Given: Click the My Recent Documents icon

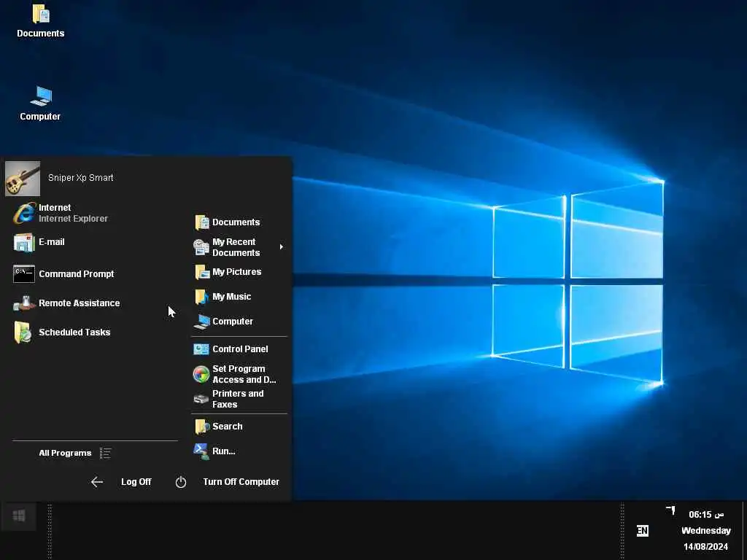Looking at the screenshot, I should pyautogui.click(x=201, y=247).
